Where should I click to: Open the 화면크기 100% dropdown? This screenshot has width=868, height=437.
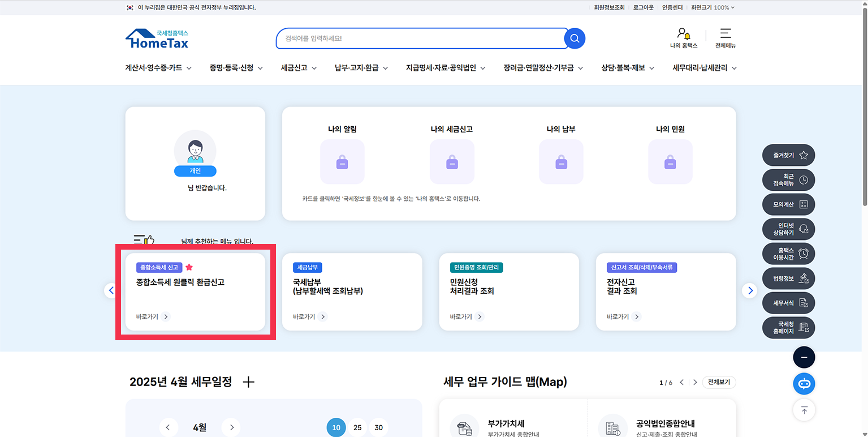tap(712, 7)
